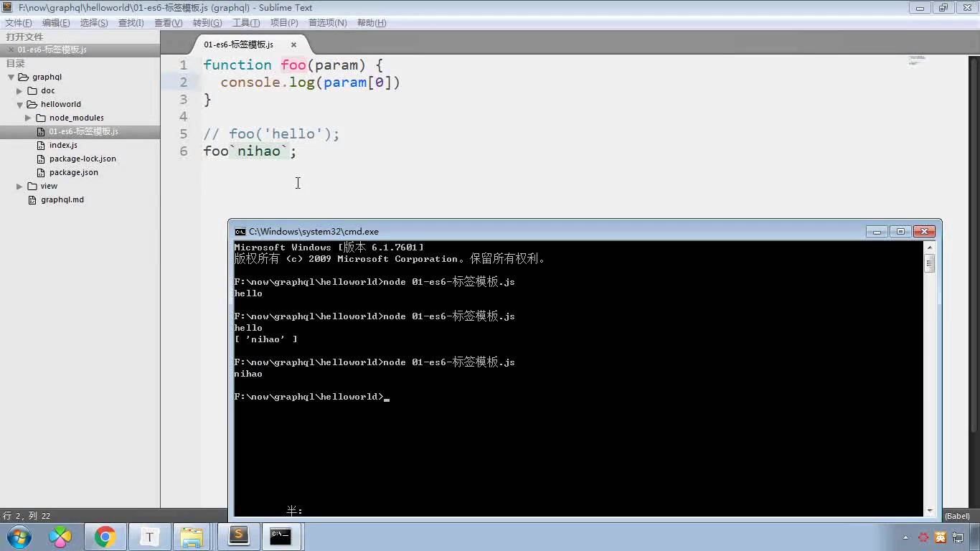Click the nihao template string on line 6
This screenshot has width=980, height=551.
[x=259, y=151]
